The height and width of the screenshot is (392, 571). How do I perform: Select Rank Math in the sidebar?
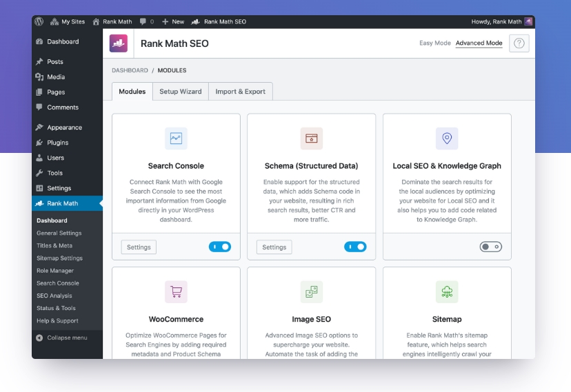point(67,203)
